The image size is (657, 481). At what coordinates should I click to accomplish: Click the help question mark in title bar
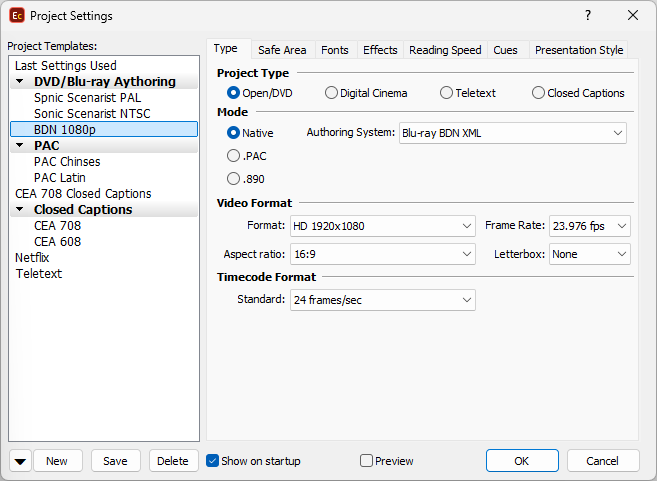click(x=588, y=15)
